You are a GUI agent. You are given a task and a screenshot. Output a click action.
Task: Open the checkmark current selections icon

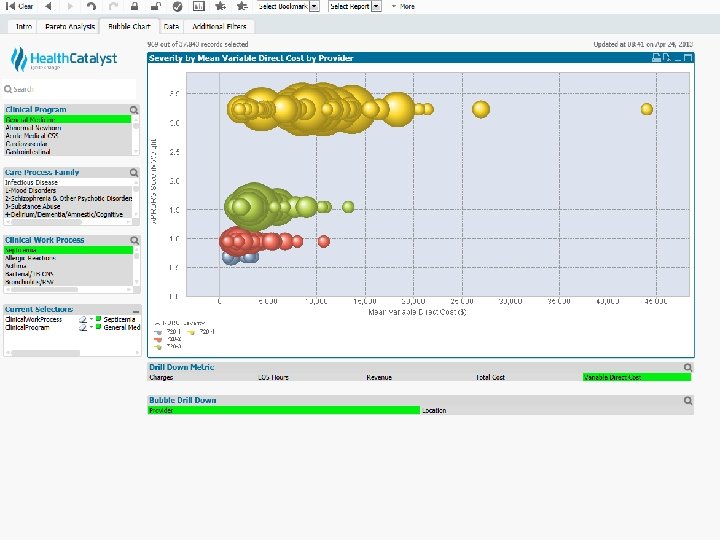(177, 6)
